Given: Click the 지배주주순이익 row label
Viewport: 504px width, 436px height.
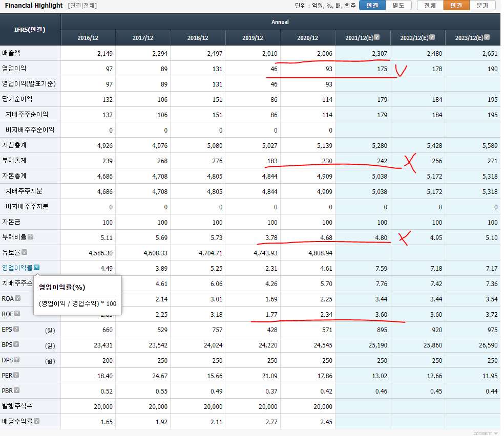Looking at the screenshot, I should click(x=27, y=114).
